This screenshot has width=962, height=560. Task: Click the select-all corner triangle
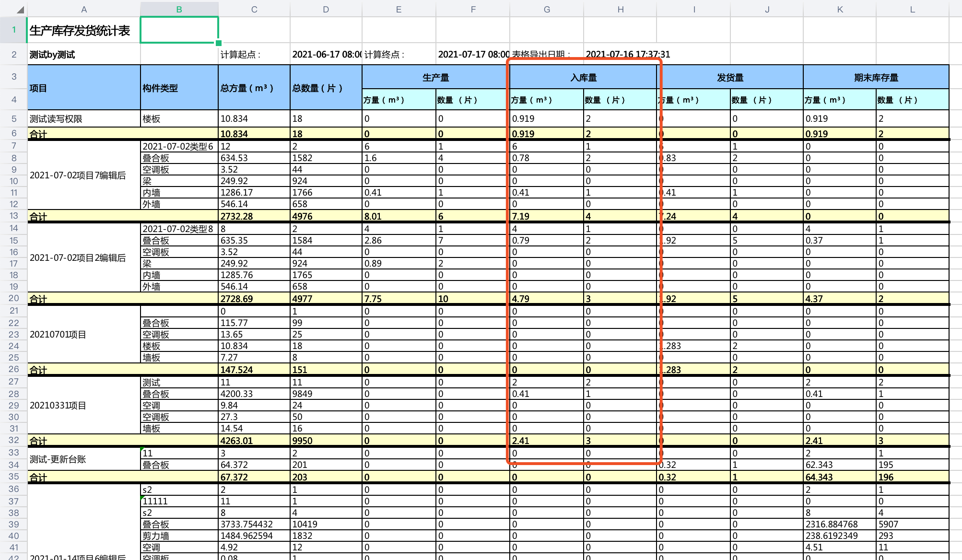tap(20, 10)
